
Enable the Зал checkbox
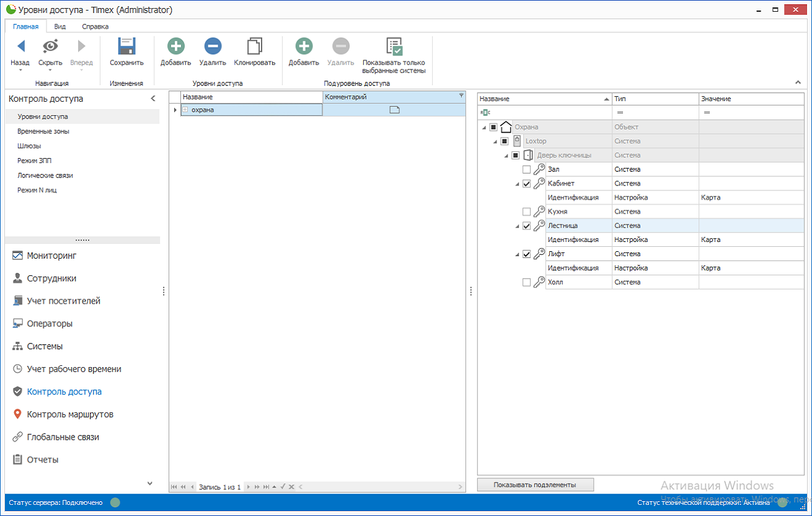click(526, 169)
